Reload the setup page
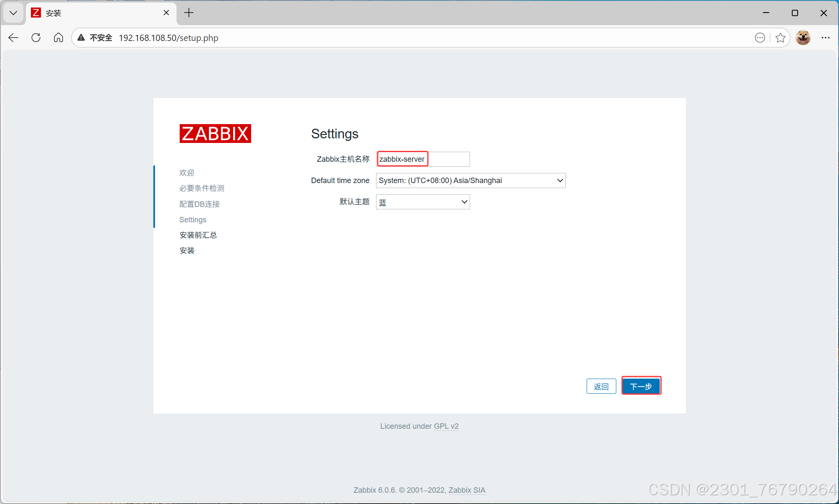The image size is (839, 504). pos(36,38)
